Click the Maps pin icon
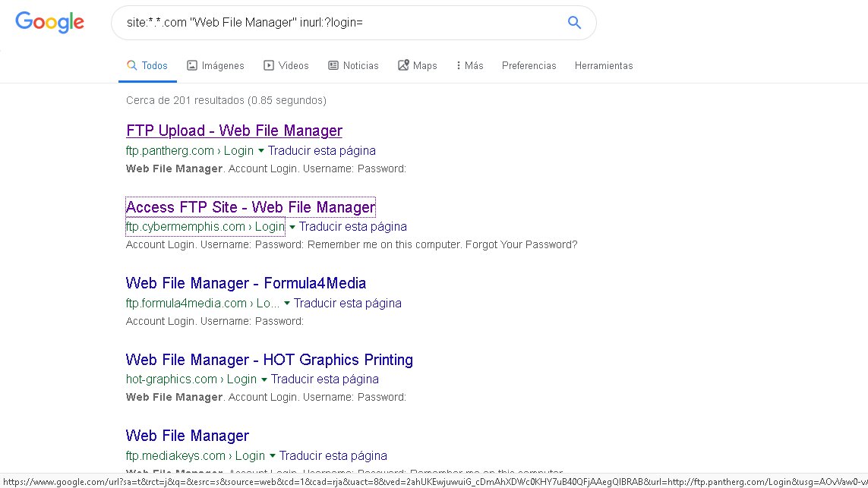The width and height of the screenshot is (868, 488). [403, 65]
